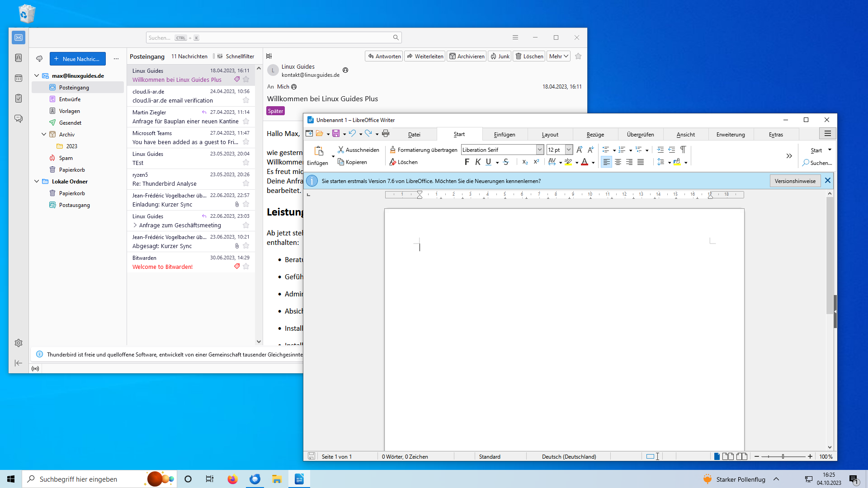
Task: Collapse the Lokale Ordner tree
Action: pos(37,181)
